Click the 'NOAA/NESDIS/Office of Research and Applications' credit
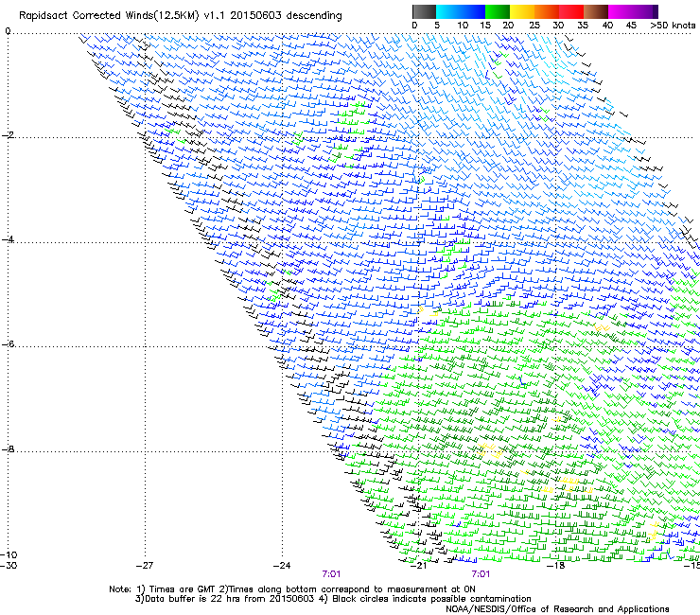Screen dimensions: 700x615 pos(557,609)
